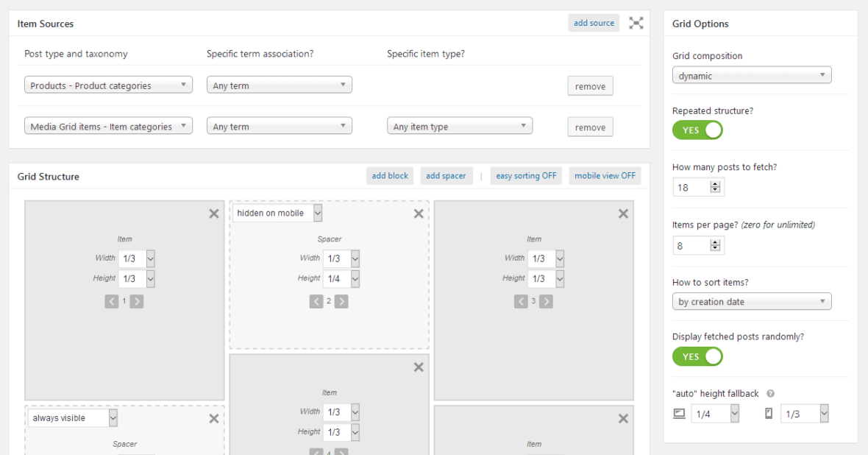Toggle the Repeated structure switch
Viewport: 868px width, 455px height.
(x=697, y=130)
